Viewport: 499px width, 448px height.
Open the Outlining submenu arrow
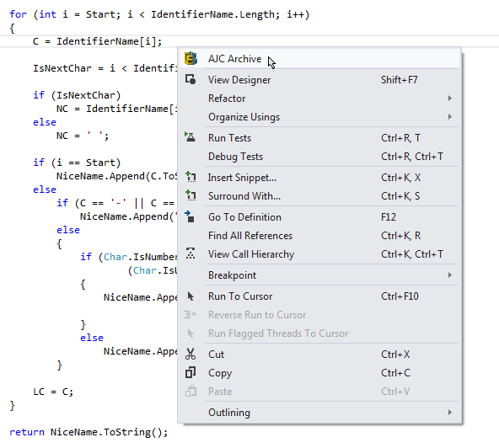pyautogui.click(x=449, y=412)
